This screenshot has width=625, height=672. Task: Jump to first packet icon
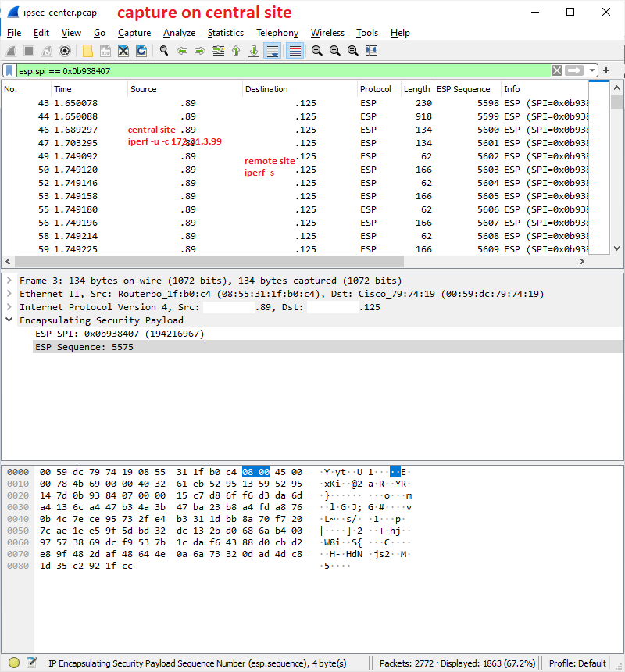(x=236, y=51)
